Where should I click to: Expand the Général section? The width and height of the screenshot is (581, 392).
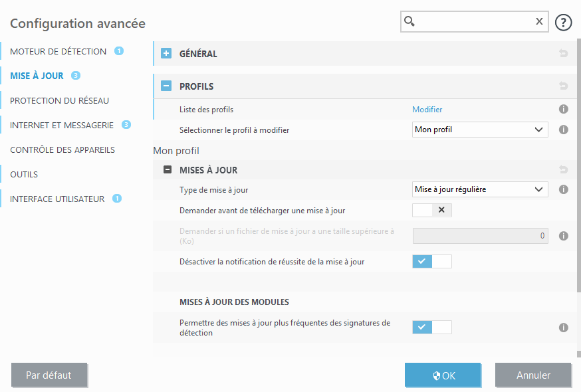click(x=167, y=54)
